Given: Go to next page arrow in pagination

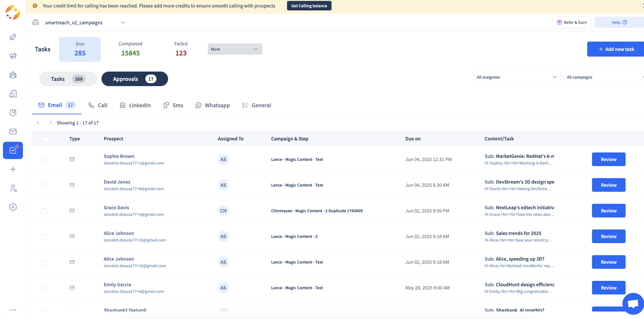Looking at the screenshot, I should (50, 123).
